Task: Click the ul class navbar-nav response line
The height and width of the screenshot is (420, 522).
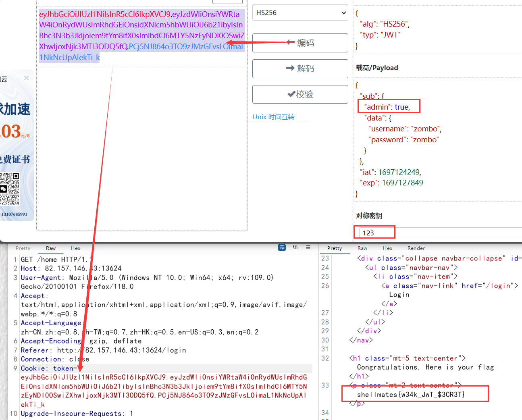Action: (x=411, y=268)
